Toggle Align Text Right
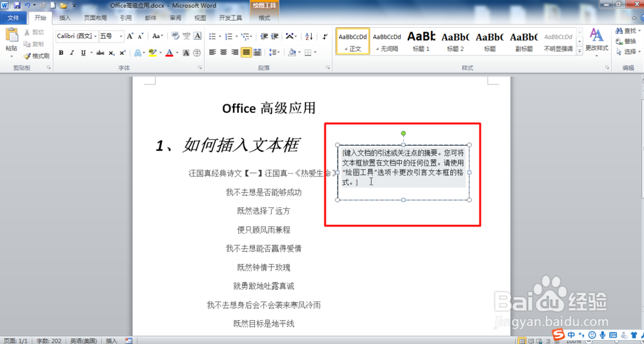The width and height of the screenshot is (644, 344). [x=234, y=52]
